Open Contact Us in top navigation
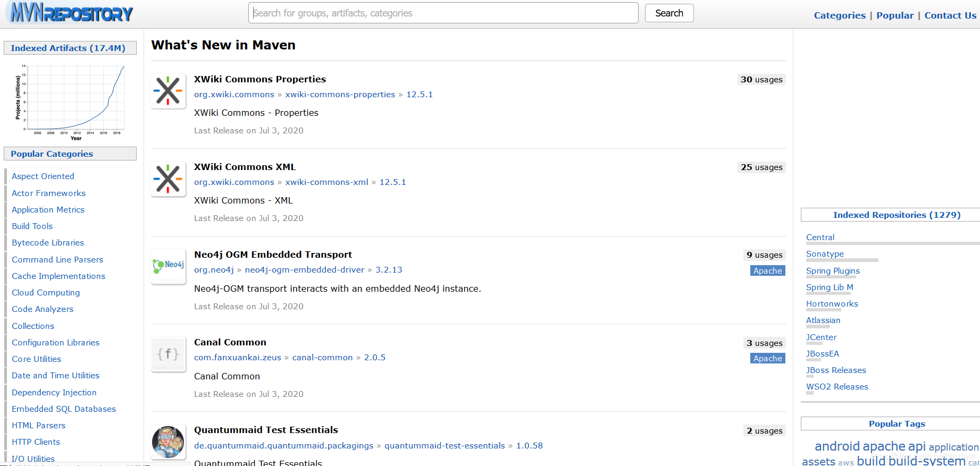 950,15
